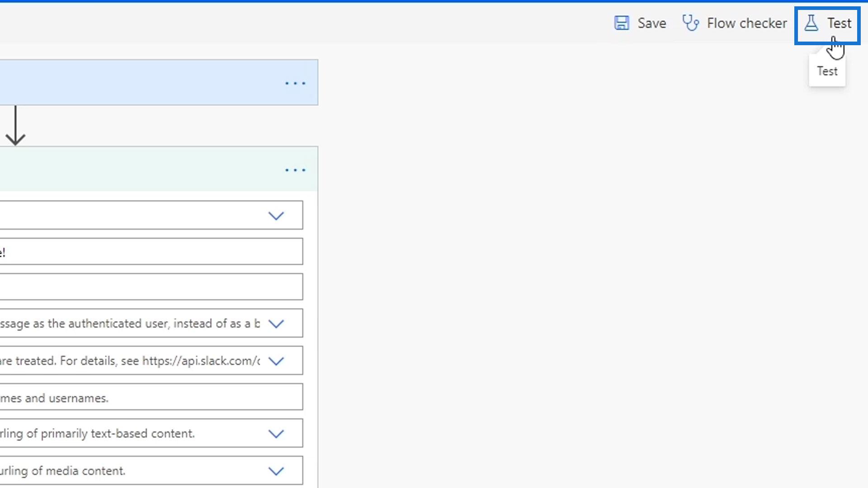Collapse the green action card header
Image resolution: width=868 pixels, height=488 pixels.
tap(136, 169)
